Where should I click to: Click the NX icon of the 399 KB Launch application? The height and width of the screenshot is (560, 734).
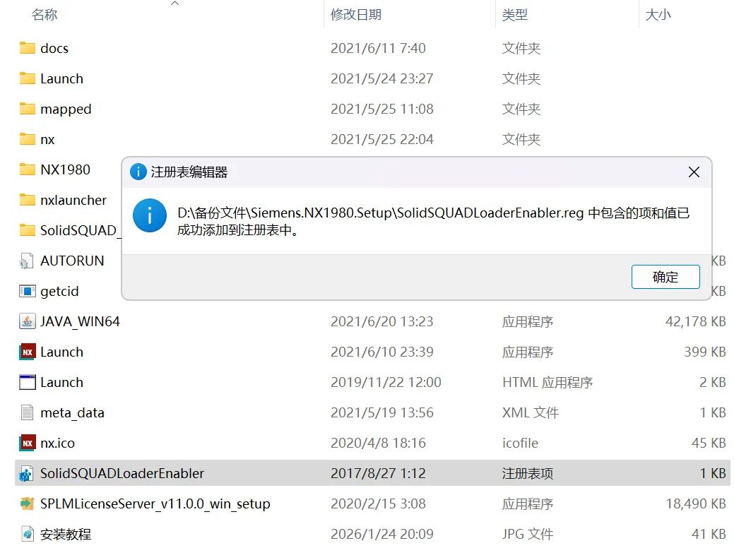27,352
